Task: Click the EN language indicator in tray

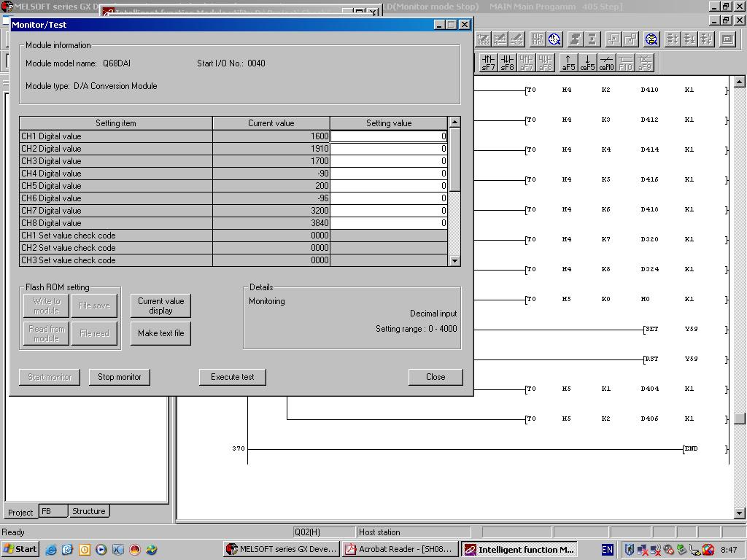Action: (607, 550)
